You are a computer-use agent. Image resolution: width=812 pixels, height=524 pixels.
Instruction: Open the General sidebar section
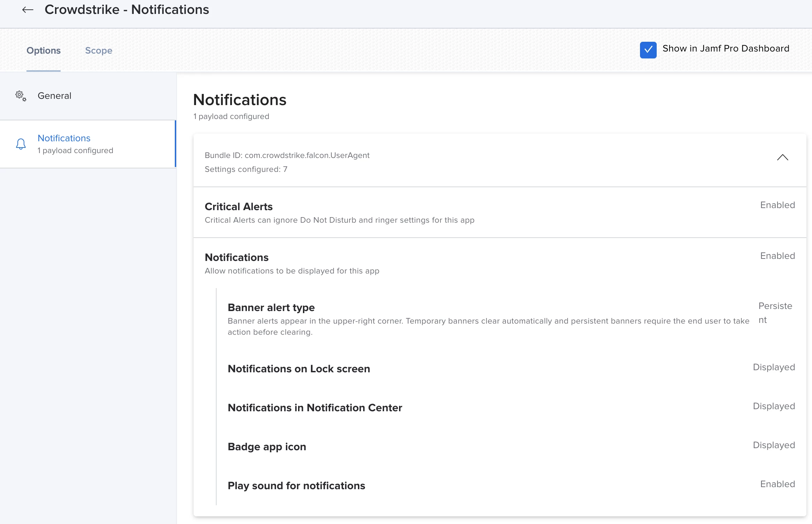54,96
